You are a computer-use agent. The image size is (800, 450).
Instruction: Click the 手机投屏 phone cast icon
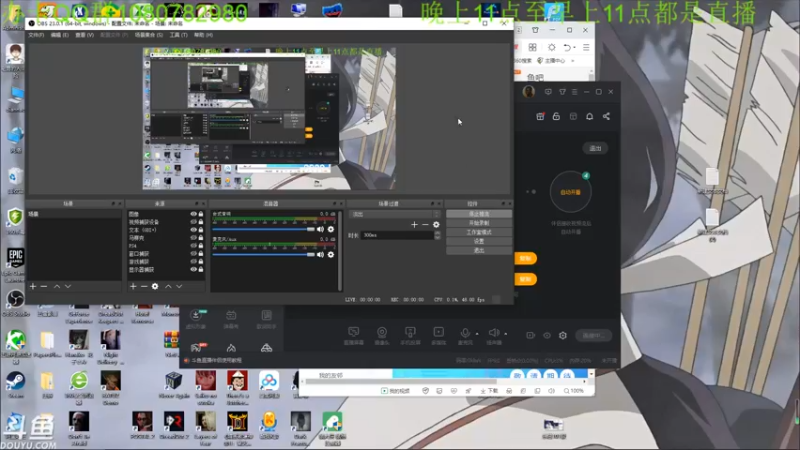(x=410, y=332)
